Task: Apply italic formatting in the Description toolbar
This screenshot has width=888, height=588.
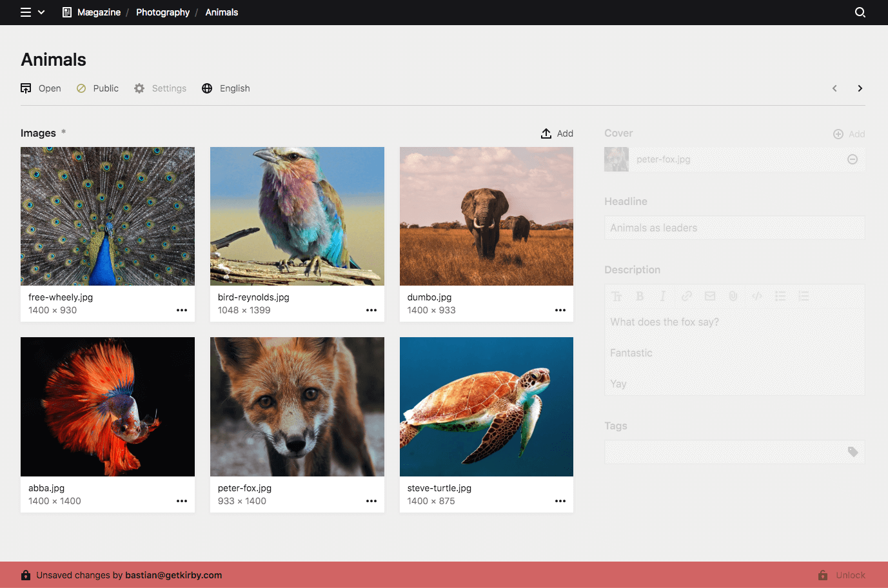Action: click(663, 296)
